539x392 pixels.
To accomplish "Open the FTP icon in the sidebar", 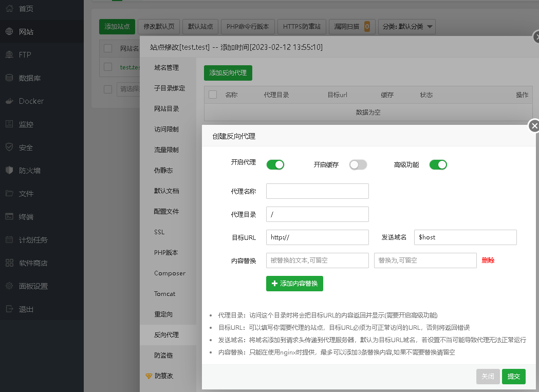I will 9,54.
